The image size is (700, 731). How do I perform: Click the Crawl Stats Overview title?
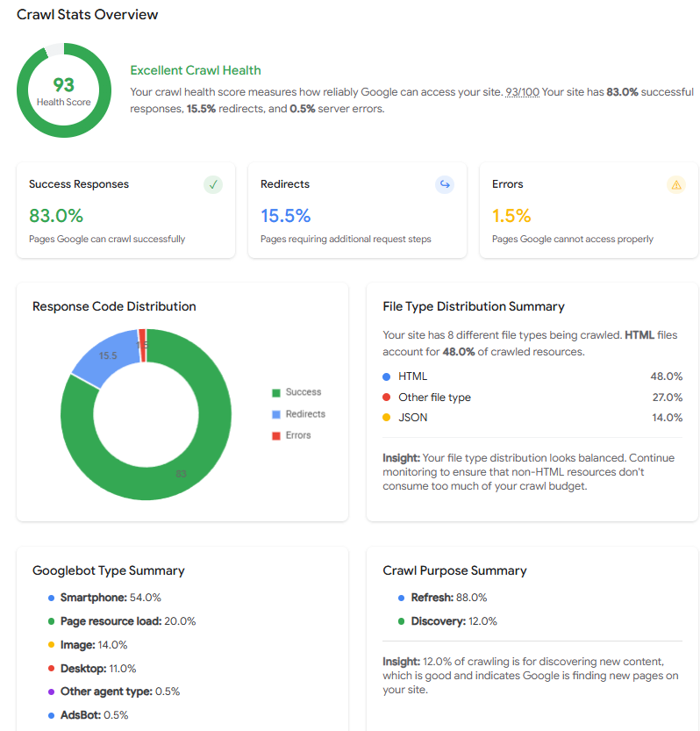pos(87,14)
